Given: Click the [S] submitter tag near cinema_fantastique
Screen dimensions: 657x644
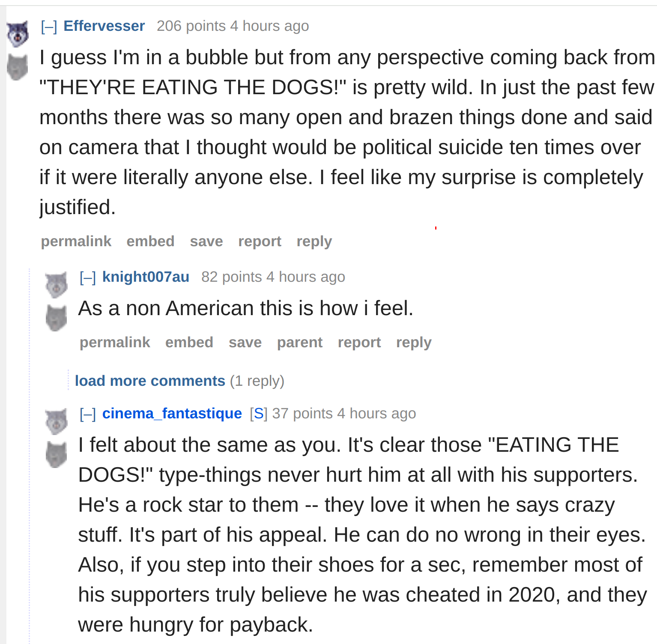Looking at the screenshot, I should [259, 413].
